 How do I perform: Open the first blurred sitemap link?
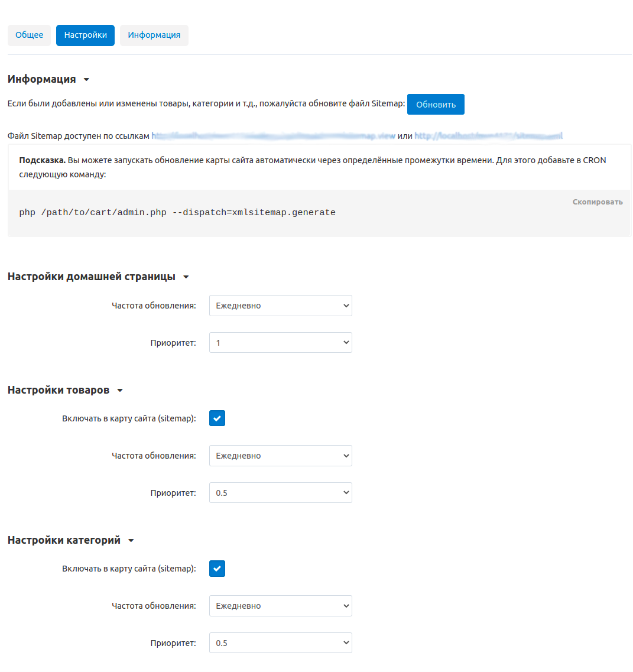pyautogui.click(x=273, y=136)
